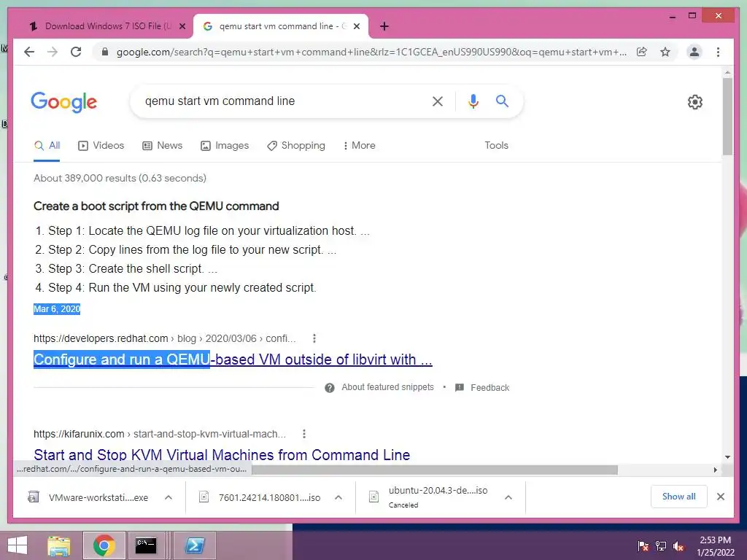Open Command Prompt from taskbar
The height and width of the screenshot is (560, 747).
pyautogui.click(x=146, y=545)
